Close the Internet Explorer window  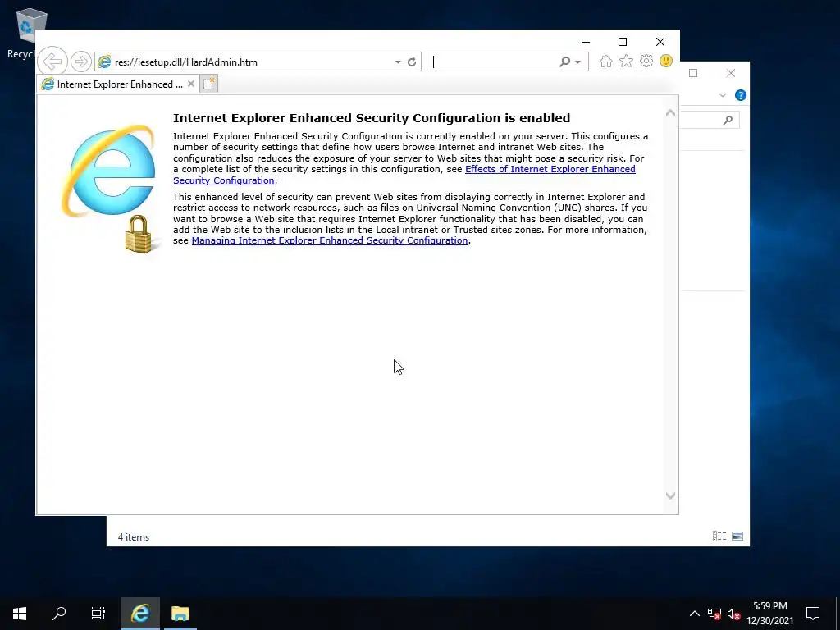pos(660,42)
